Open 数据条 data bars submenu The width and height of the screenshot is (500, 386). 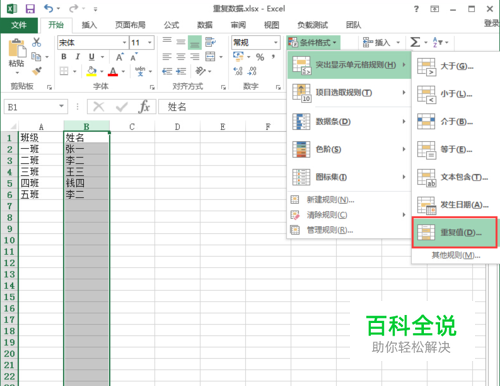coord(349,121)
